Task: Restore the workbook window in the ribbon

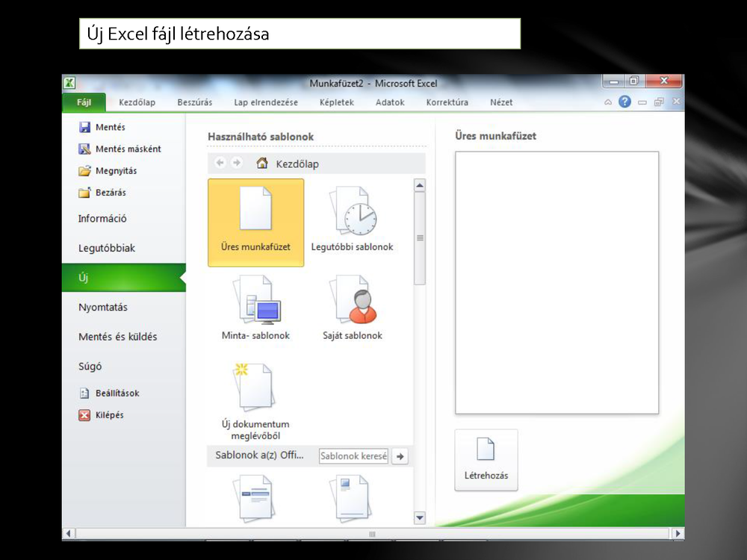Action: pyautogui.click(x=659, y=102)
